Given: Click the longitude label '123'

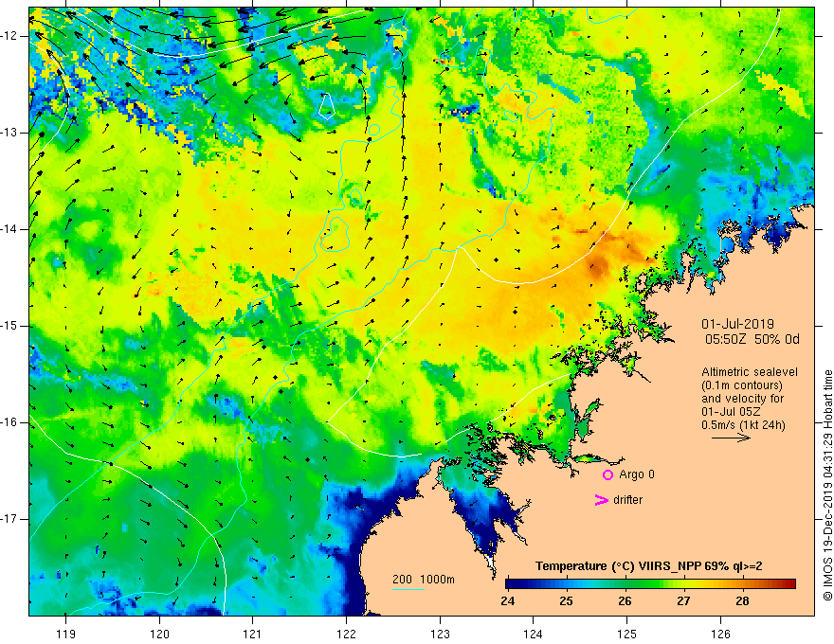Looking at the screenshot, I should pos(440,634).
